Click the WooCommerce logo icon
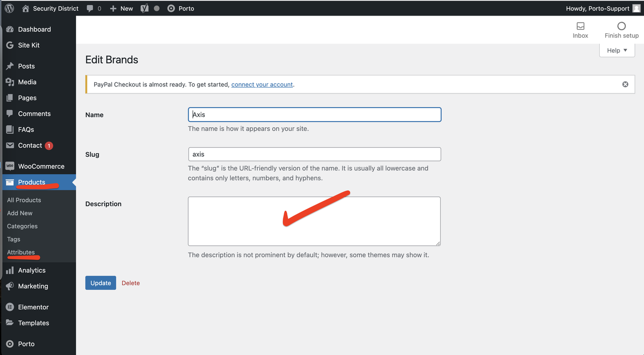The image size is (644, 355). pos(10,166)
